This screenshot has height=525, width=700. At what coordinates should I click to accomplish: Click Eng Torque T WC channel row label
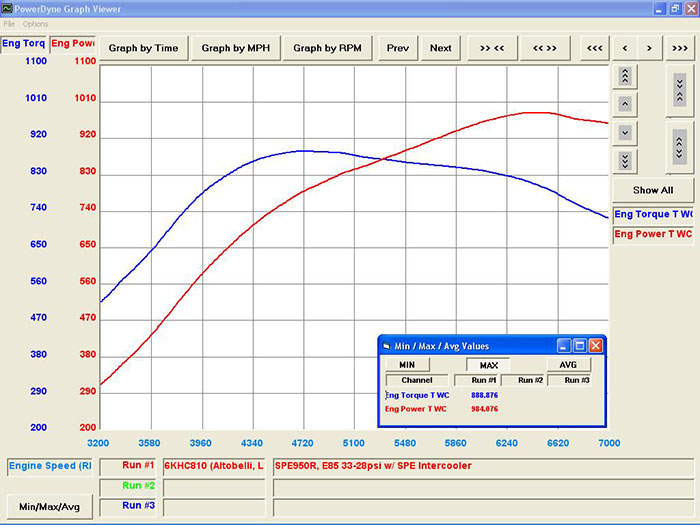pyautogui.click(x=417, y=395)
